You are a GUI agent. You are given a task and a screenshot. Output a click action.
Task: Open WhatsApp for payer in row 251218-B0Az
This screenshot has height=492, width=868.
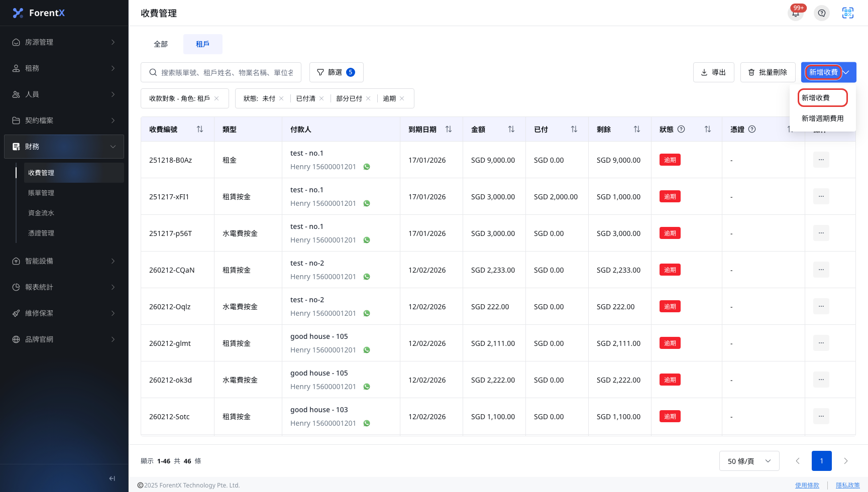coord(367,167)
